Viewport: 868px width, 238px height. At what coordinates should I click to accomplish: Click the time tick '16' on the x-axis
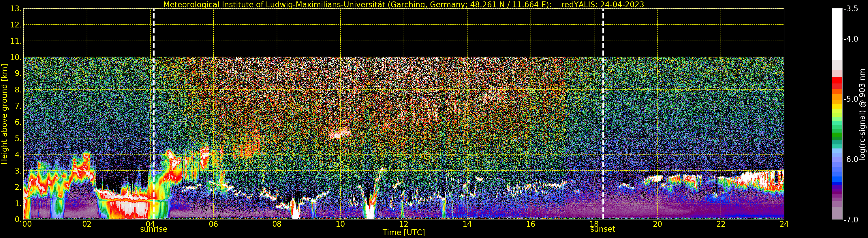[530, 224]
